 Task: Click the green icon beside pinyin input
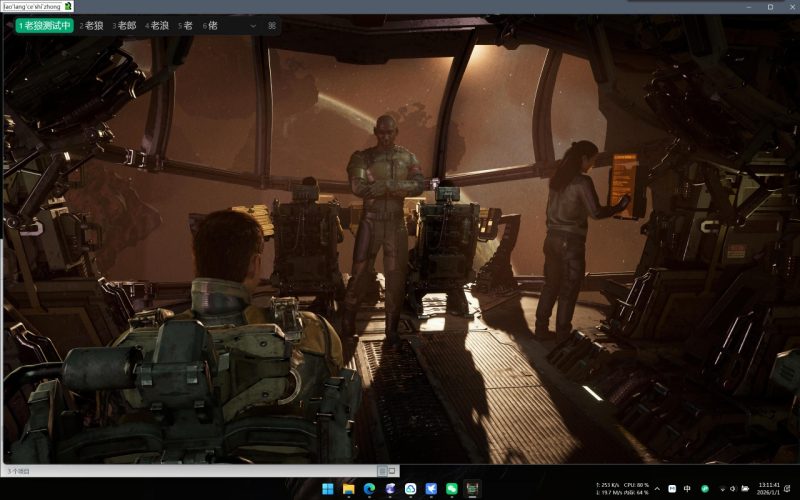click(68, 7)
